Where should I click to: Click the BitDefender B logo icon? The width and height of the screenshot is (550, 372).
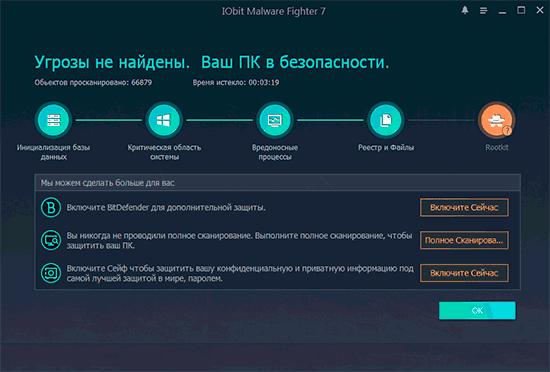51,207
